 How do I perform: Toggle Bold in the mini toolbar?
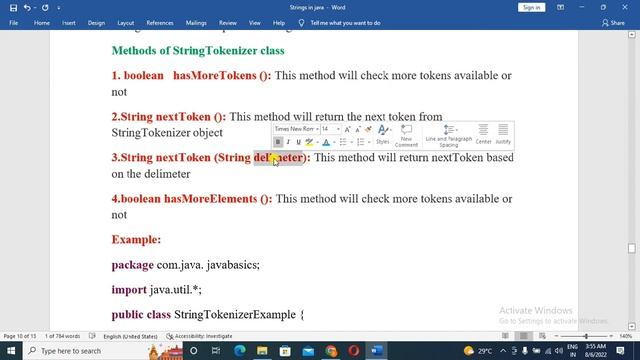coord(278,142)
